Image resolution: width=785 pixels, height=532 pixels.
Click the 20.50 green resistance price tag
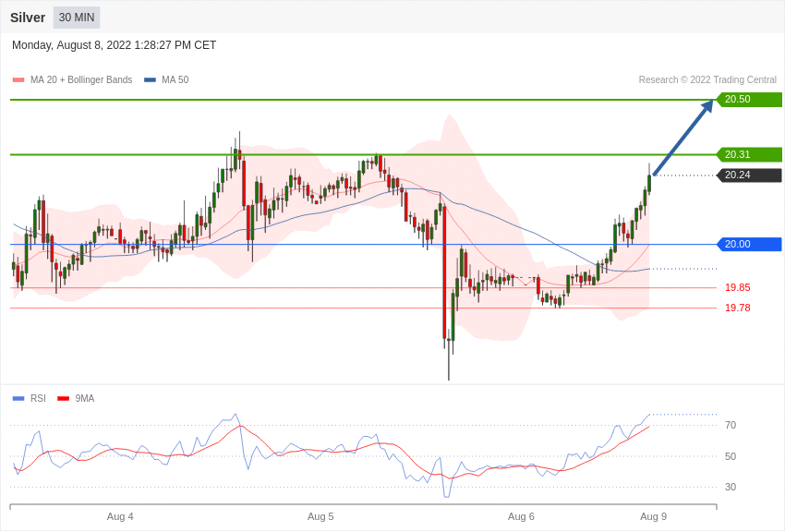(750, 99)
